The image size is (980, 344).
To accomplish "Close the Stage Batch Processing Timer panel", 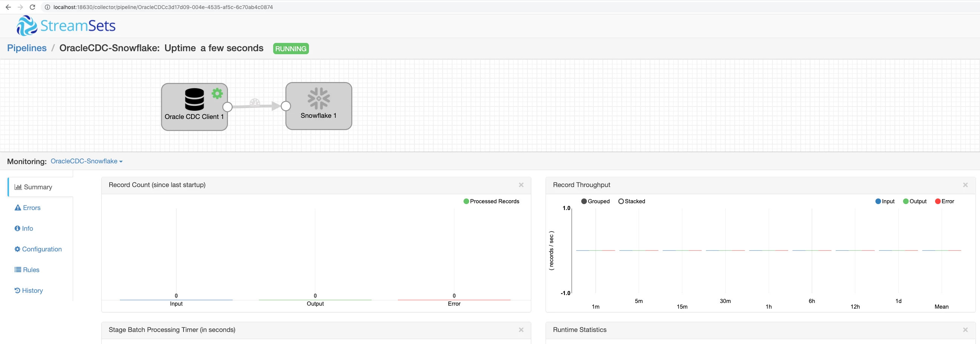I will pos(521,330).
